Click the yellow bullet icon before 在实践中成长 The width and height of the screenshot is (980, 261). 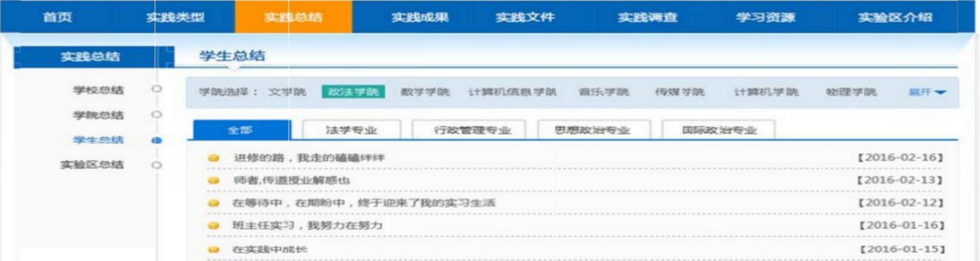pyautogui.click(x=214, y=250)
